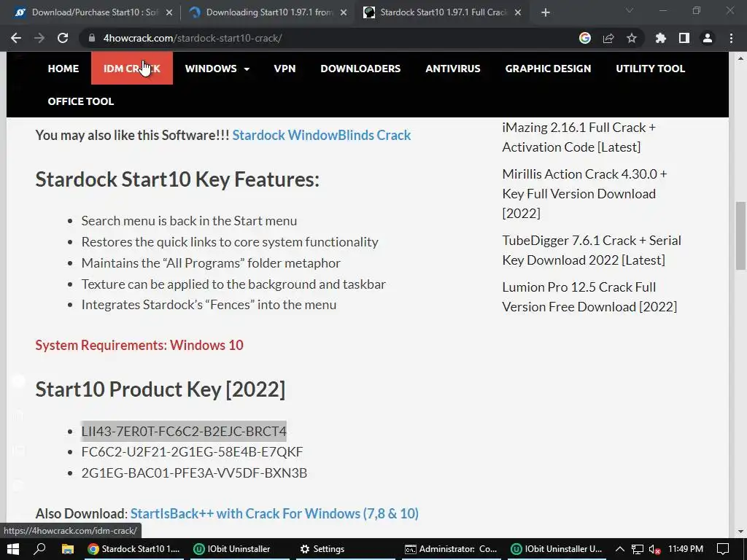
Task: Close the Download/Purchase Start10 tab
Action: point(169,12)
